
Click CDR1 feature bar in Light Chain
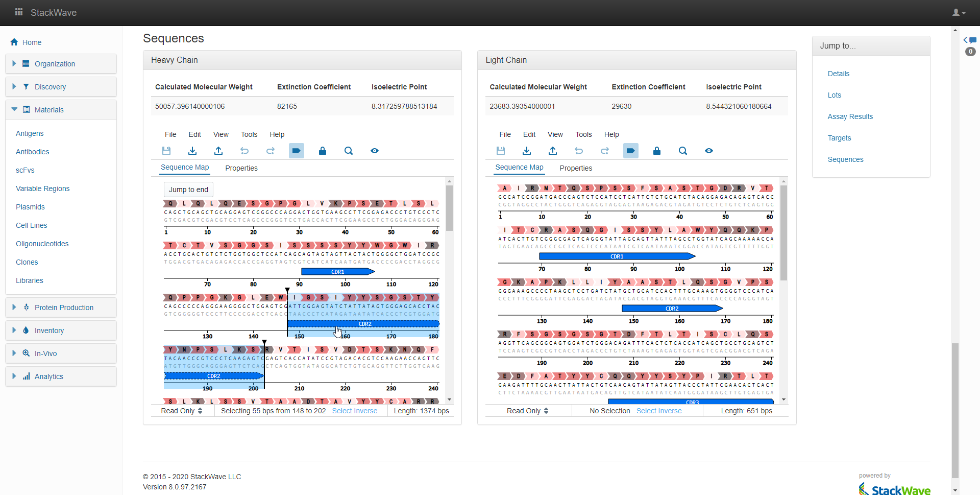(x=617, y=256)
